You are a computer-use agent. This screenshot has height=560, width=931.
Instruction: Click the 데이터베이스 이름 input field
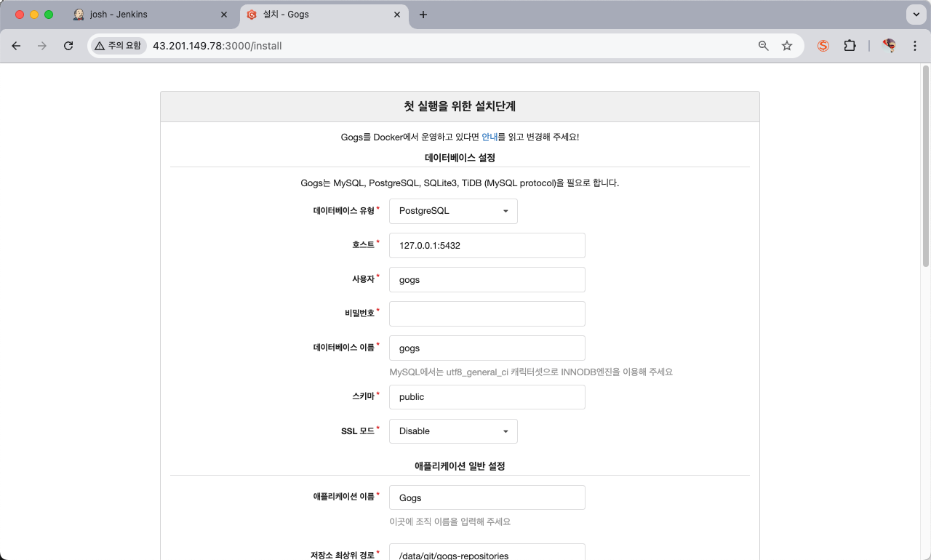click(487, 348)
